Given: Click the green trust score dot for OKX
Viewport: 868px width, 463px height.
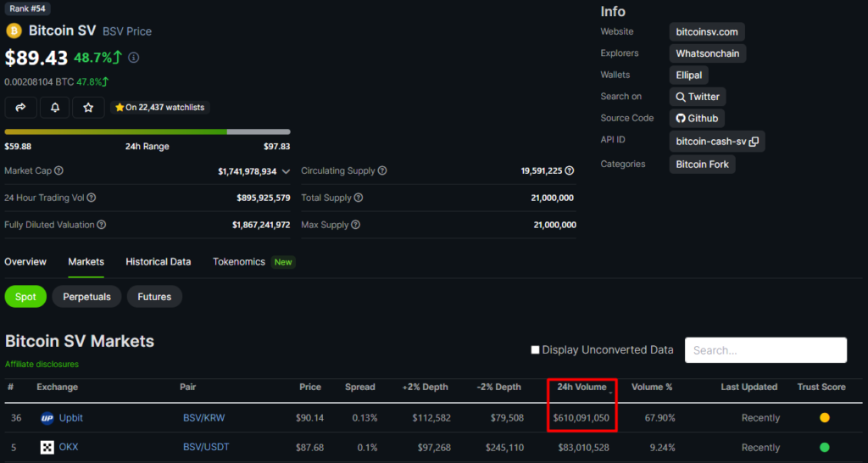Looking at the screenshot, I should [824, 448].
